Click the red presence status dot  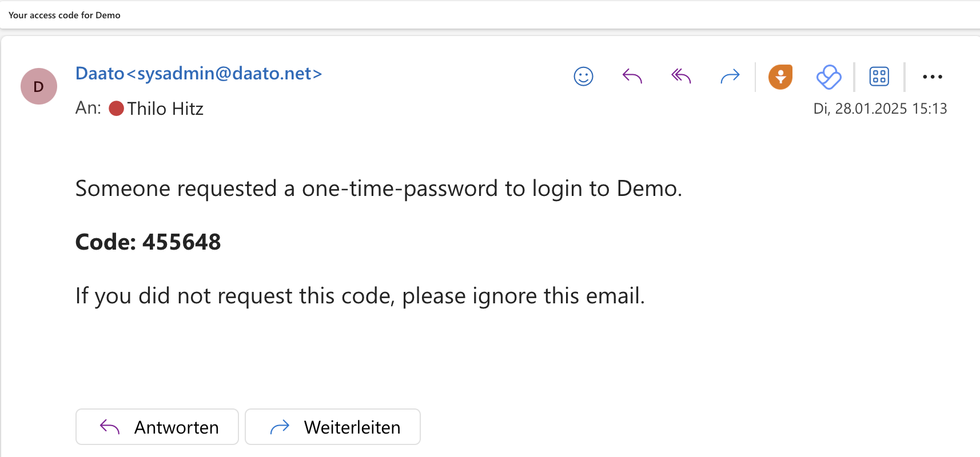[117, 109]
